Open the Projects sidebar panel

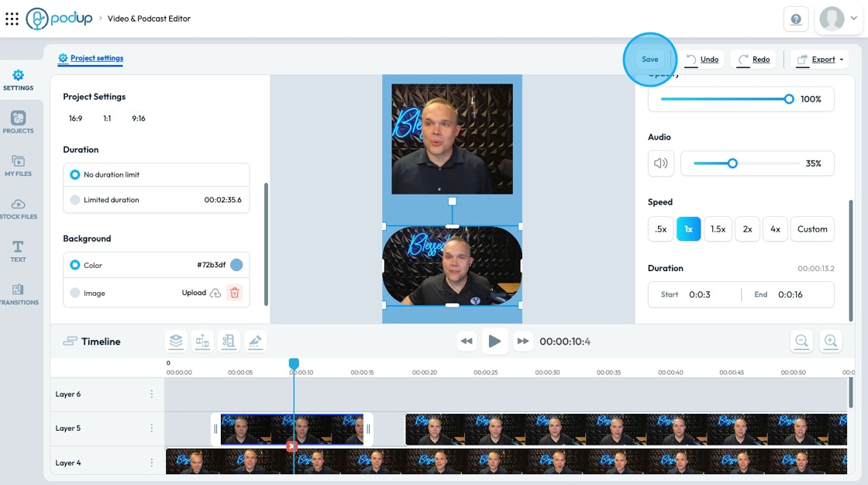coord(19,122)
